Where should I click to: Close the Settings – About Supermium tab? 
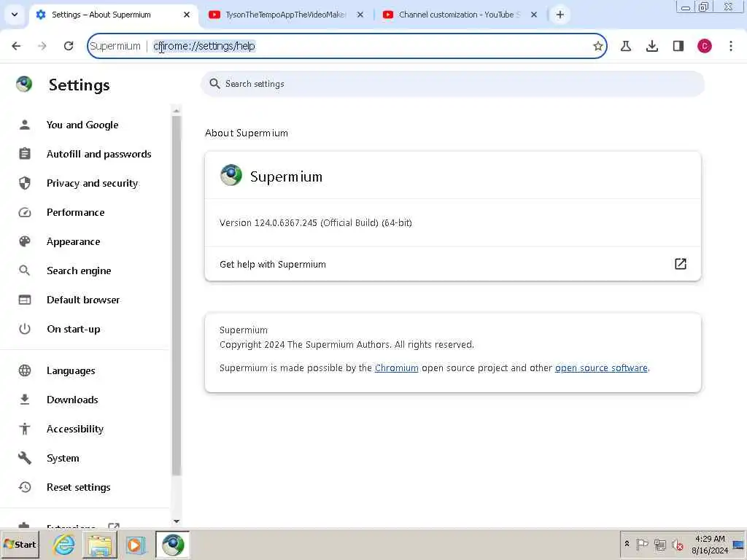[x=187, y=15]
